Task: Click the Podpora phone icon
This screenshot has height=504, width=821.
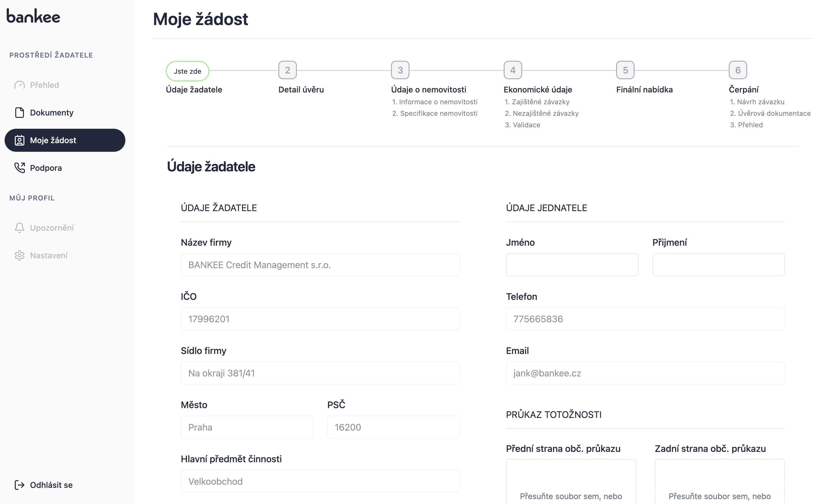Action: pos(19,168)
